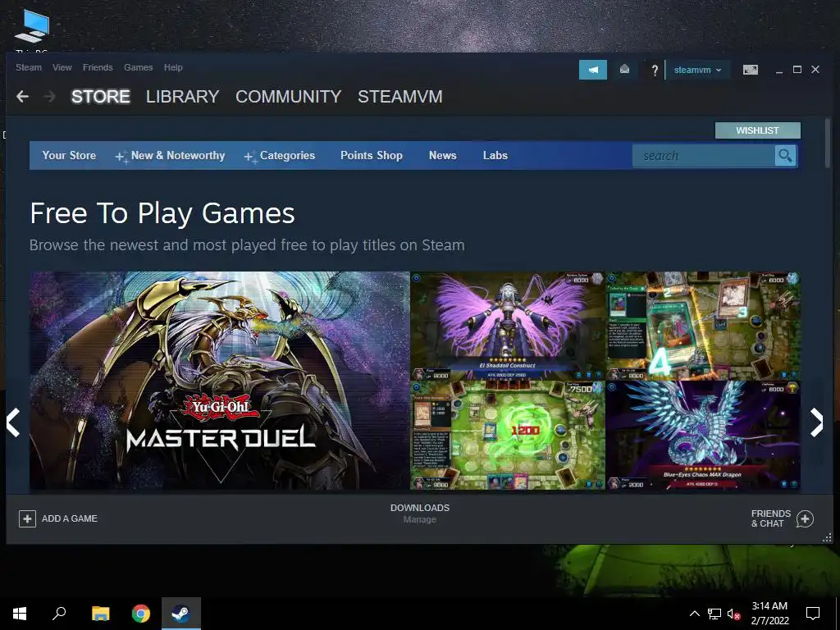Image resolution: width=840 pixels, height=630 pixels.
Task: Open the steamvm account dropdown
Action: [x=697, y=71]
